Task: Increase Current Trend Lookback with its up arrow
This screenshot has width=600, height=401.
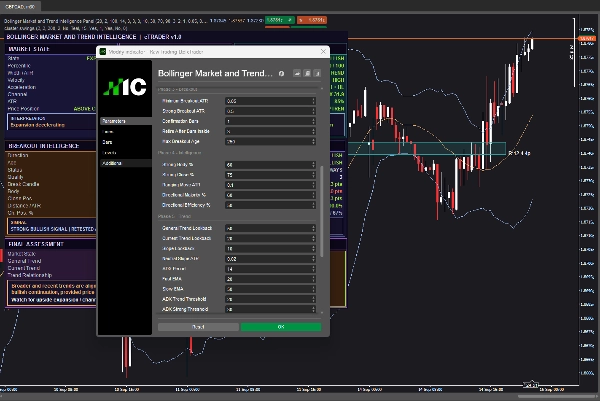Action: pyautogui.click(x=313, y=236)
